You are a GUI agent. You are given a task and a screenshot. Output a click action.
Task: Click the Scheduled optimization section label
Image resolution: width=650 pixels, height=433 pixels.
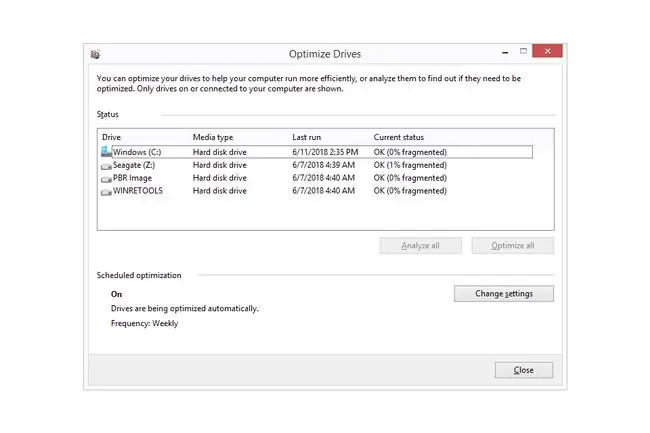coord(139,276)
